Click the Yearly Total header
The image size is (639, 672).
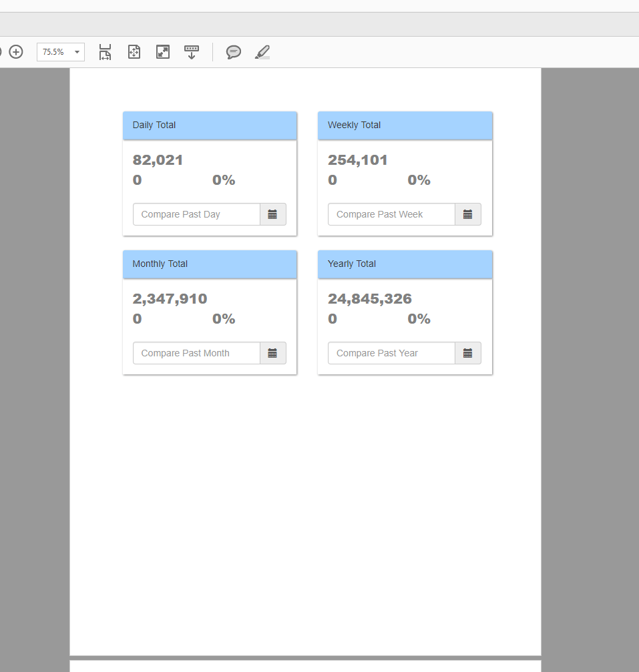pyautogui.click(x=405, y=264)
